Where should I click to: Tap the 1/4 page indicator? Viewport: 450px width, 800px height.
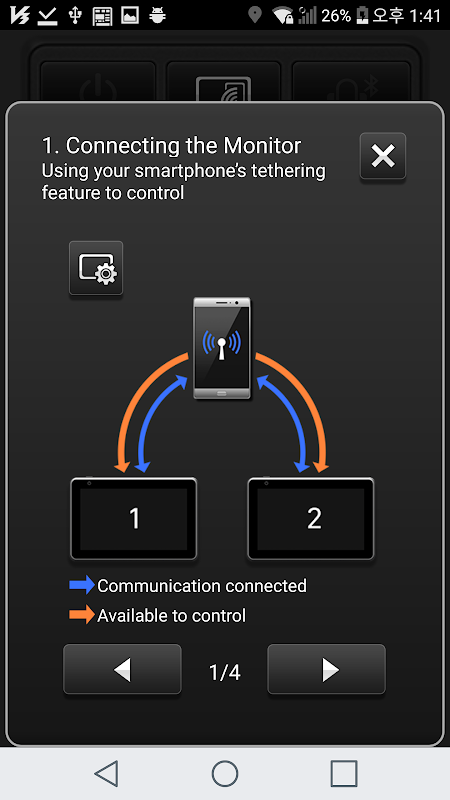(224, 672)
